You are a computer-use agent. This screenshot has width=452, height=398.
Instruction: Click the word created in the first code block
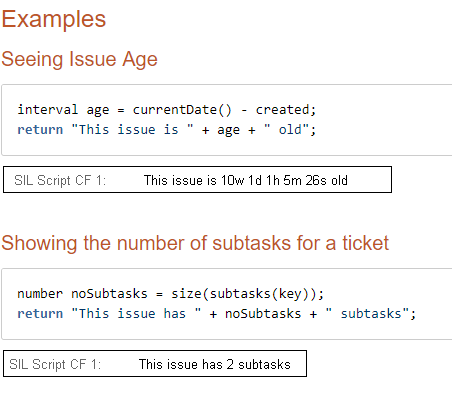pos(283,110)
